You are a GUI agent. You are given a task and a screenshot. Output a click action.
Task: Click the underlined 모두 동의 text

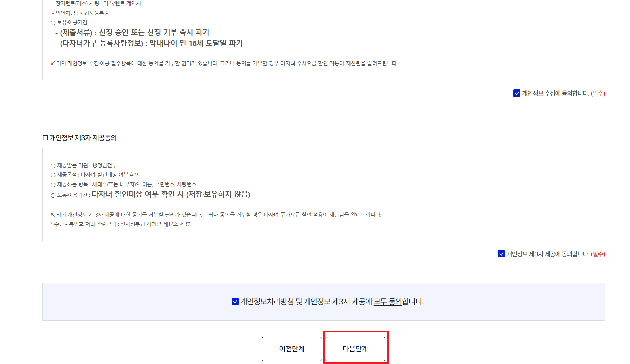(x=387, y=301)
